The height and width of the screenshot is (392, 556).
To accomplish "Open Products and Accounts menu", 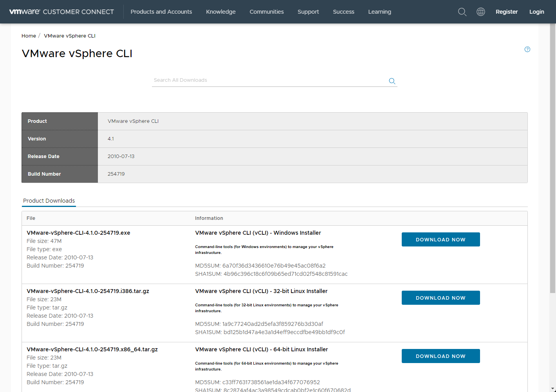I will pos(161,12).
